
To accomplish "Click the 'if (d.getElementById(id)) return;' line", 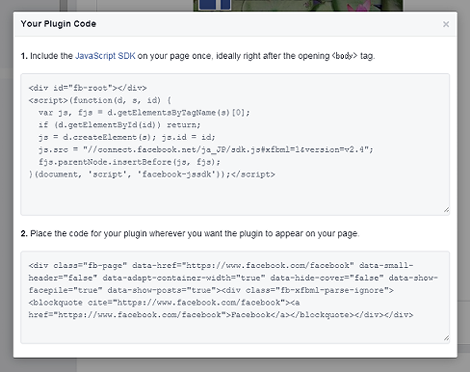I will [x=119, y=125].
